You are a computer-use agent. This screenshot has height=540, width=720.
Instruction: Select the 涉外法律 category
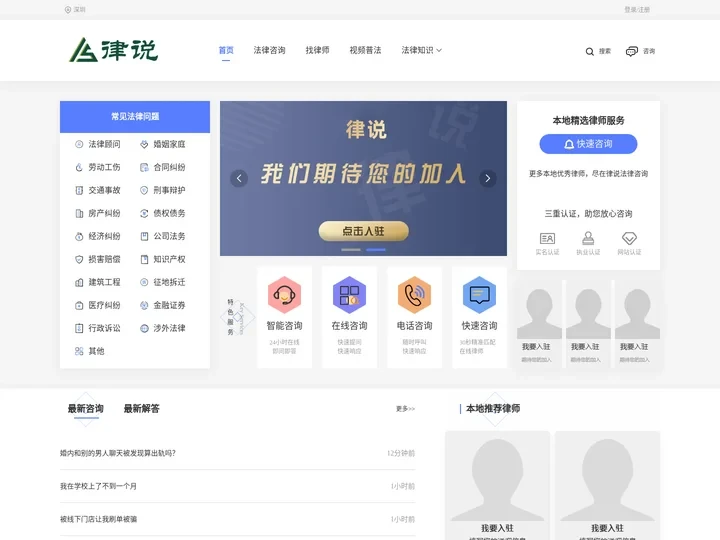(x=163, y=328)
